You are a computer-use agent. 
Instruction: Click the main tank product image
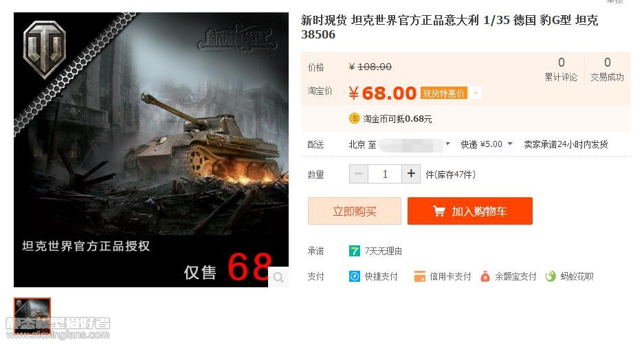(151, 150)
